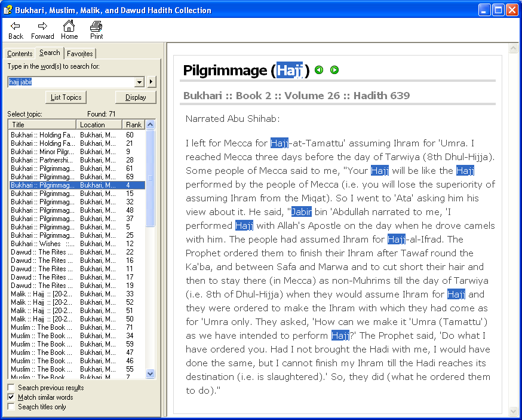The image size is (522, 420).
Task: Select the Dawud The Rites result ranked 19
Action: (77, 286)
